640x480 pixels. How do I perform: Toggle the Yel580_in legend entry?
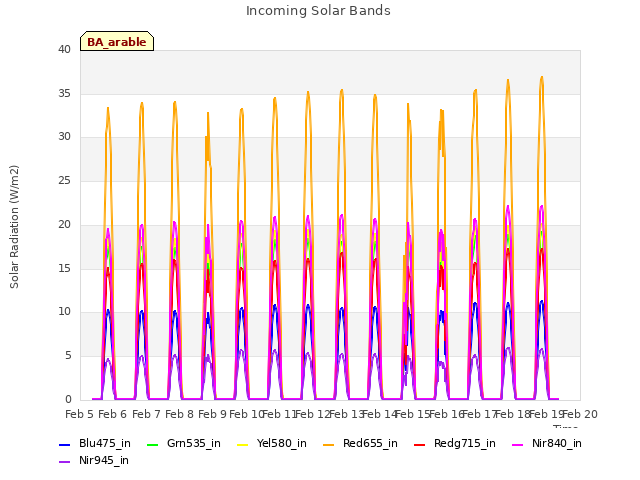(x=272, y=443)
